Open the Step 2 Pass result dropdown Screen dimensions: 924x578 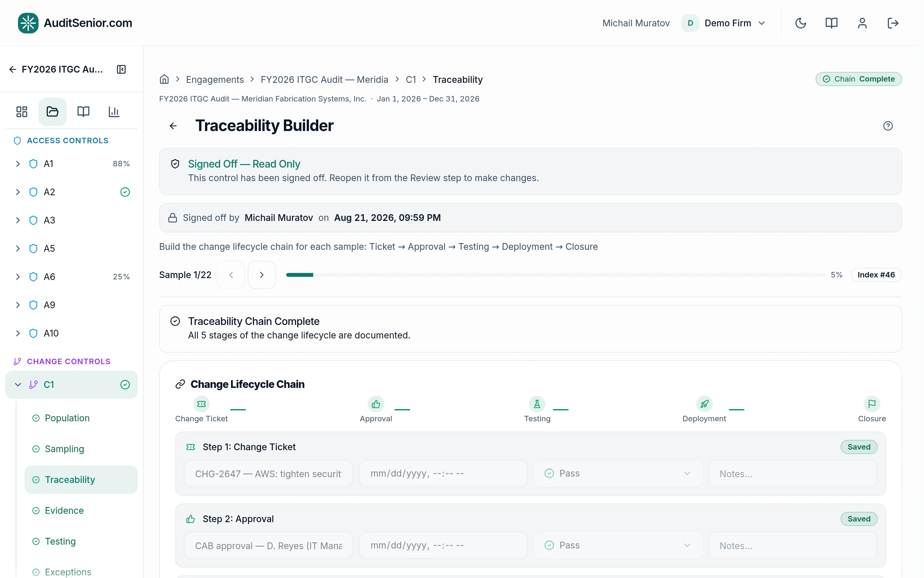[618, 546]
